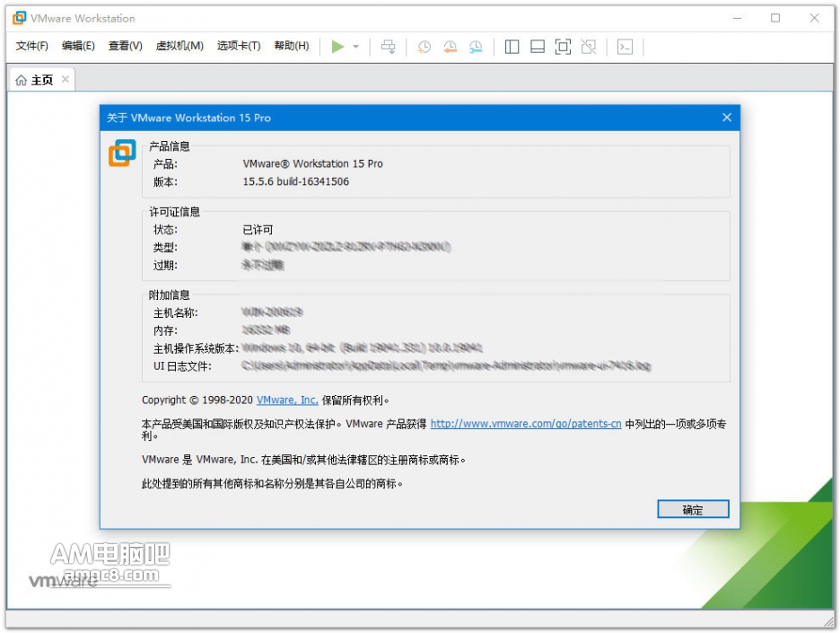Toggle the library sidebar view icon
The width and height of the screenshot is (840, 633).
tap(512, 47)
